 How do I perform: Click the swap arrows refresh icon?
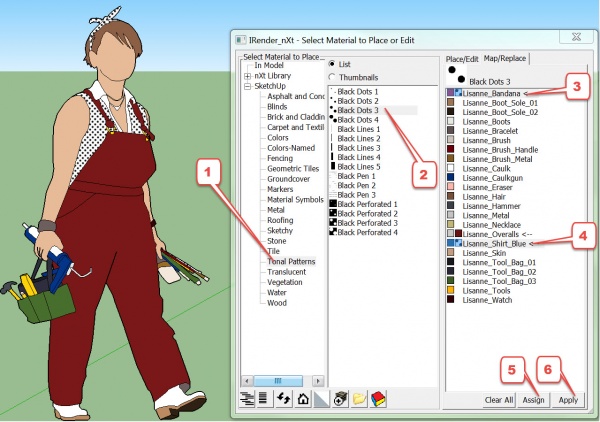point(284,400)
